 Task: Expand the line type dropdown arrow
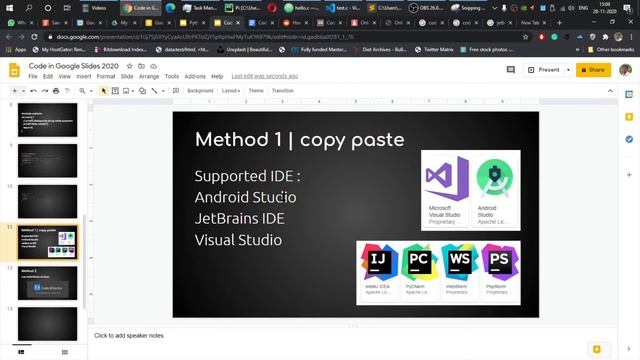163,91
